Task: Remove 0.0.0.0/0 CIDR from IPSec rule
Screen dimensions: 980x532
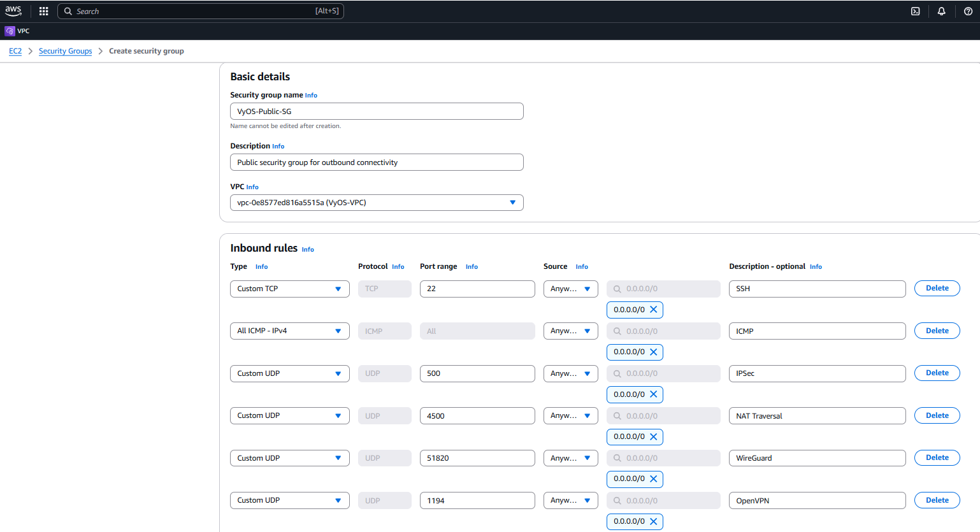Action: pos(653,394)
